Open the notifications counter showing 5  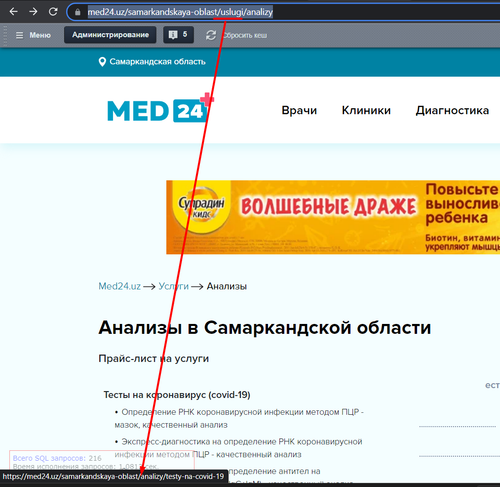point(178,35)
